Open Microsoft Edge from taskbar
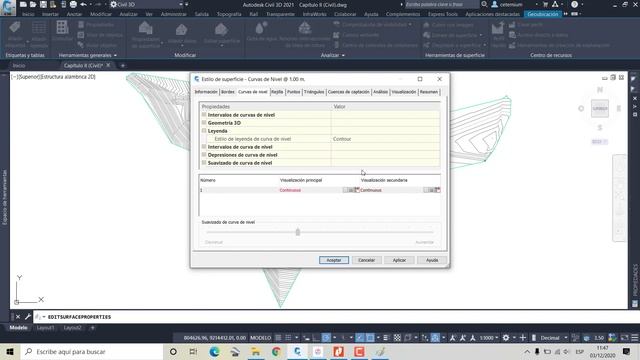The height and width of the screenshot is (360, 640). (x=214, y=351)
